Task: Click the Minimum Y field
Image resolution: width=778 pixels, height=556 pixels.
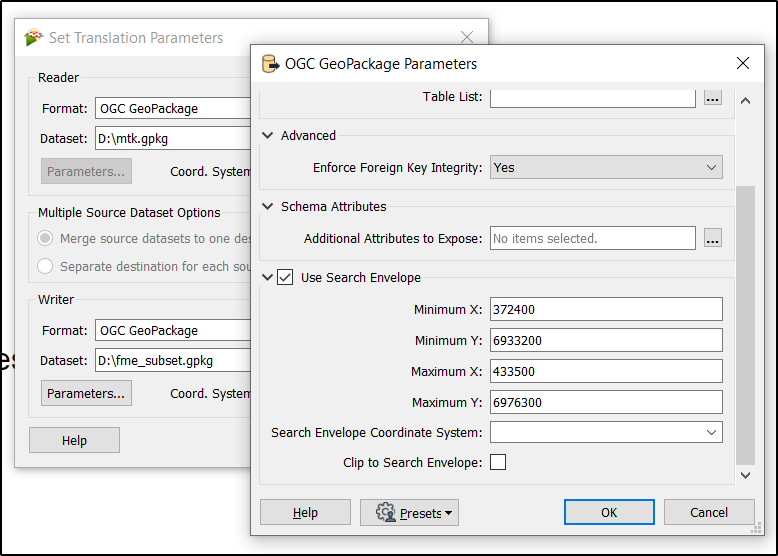Action: point(606,340)
